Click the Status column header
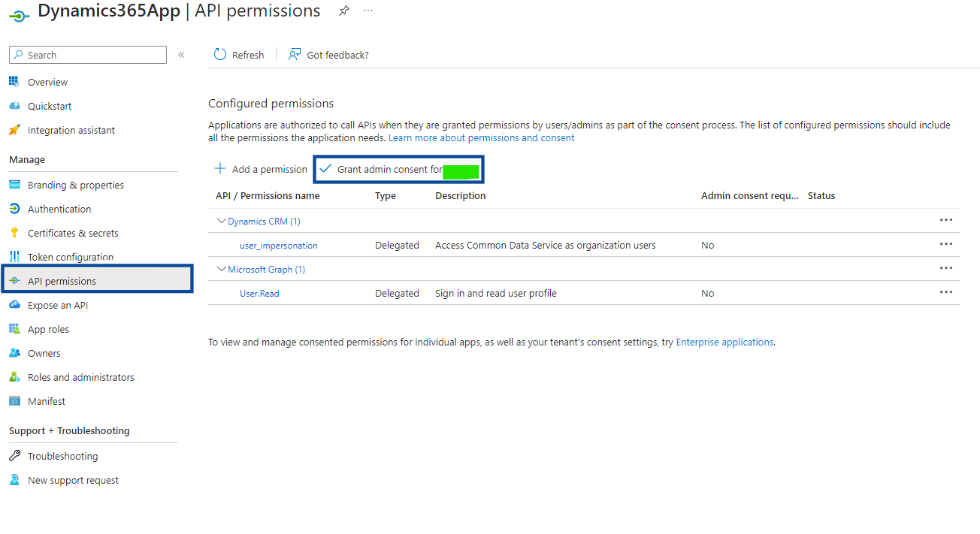The height and width of the screenshot is (534, 980). point(821,195)
